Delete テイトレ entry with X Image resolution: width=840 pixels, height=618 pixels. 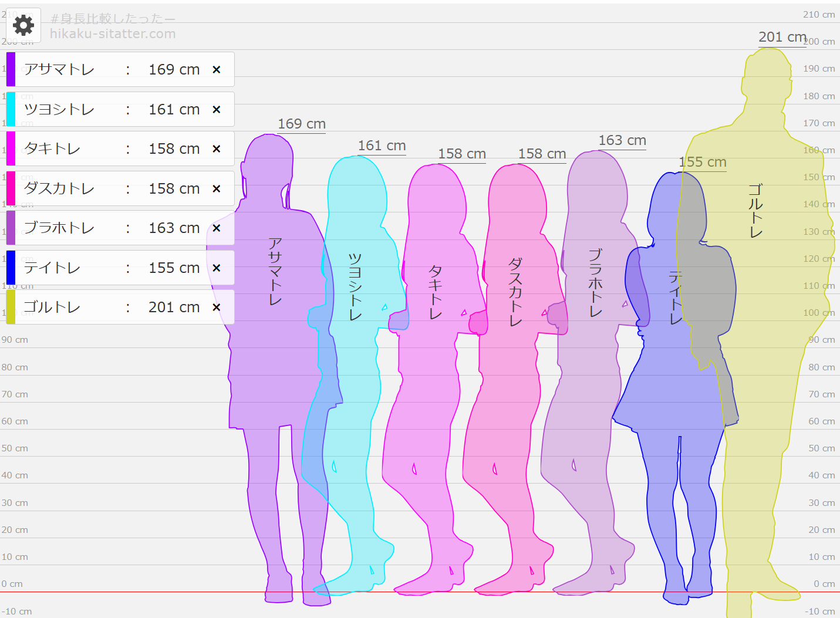[217, 268]
